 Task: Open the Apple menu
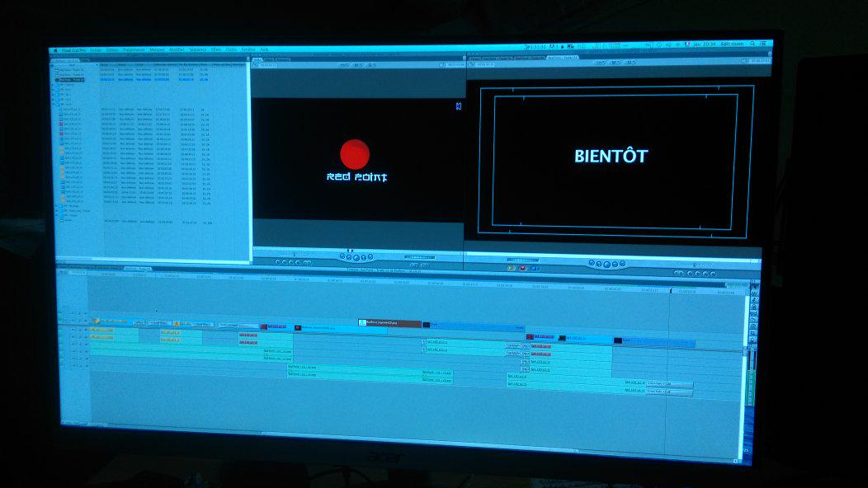54,50
